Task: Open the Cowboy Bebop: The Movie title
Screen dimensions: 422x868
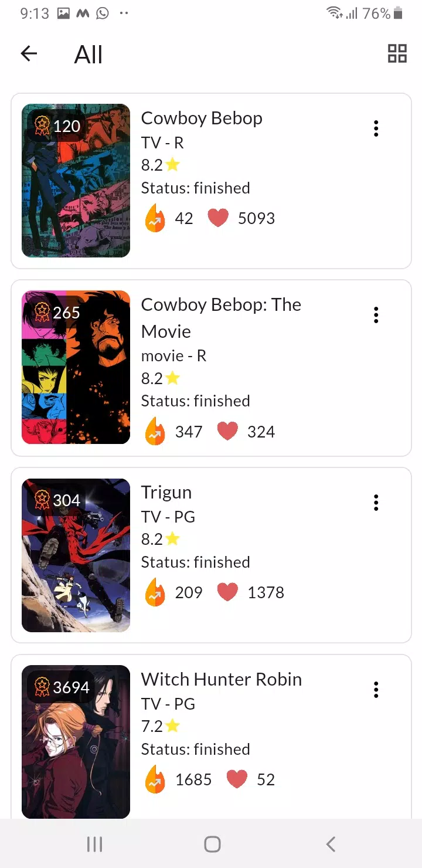Action: tap(221, 318)
